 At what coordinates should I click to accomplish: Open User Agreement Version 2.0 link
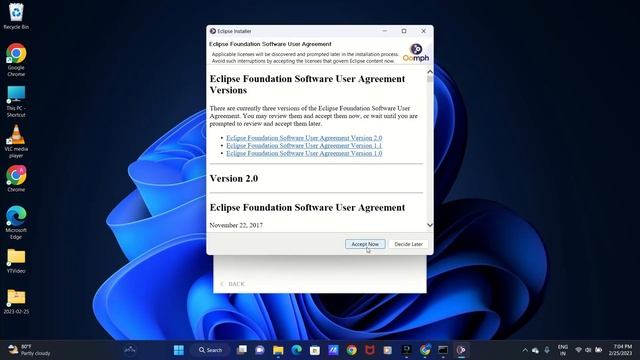click(304, 138)
